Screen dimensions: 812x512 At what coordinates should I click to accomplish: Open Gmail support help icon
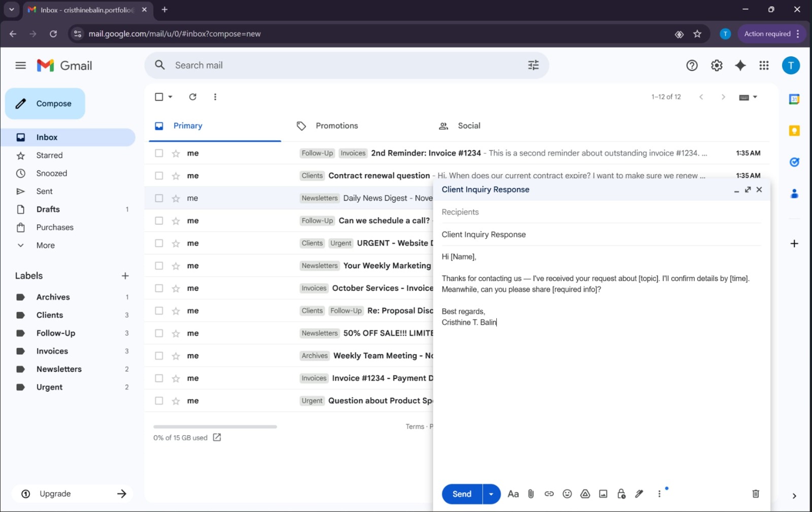tap(692, 66)
